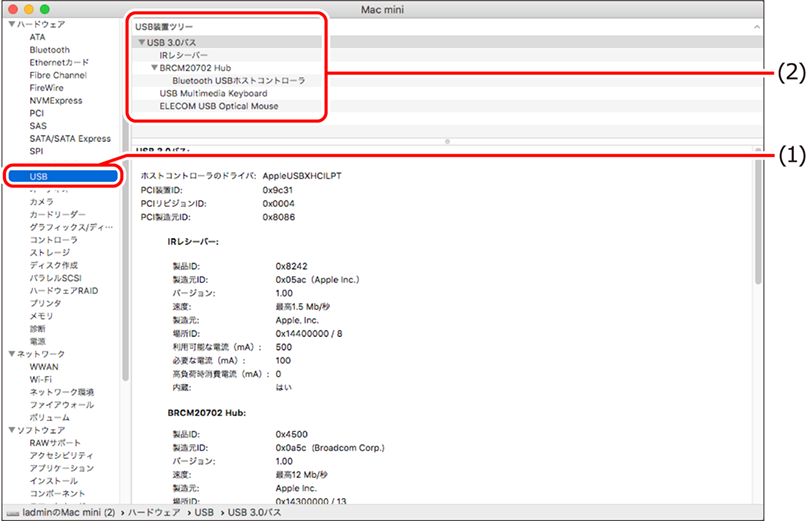This screenshot has width=809, height=521.
Task: Select FireWire in the sidebar
Action: [x=46, y=88]
